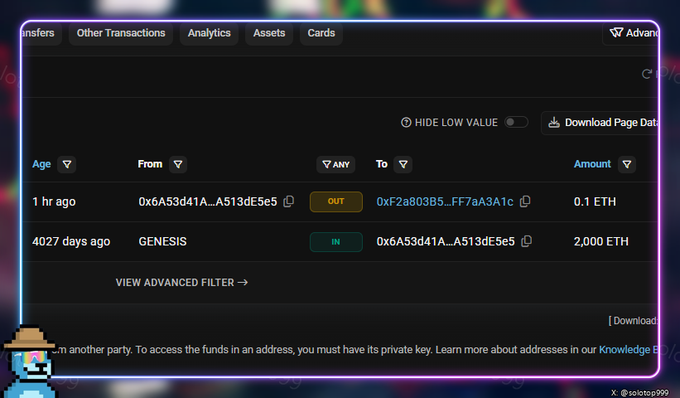Select the Cards tab
Screen dimensions: 680x398
tap(321, 33)
